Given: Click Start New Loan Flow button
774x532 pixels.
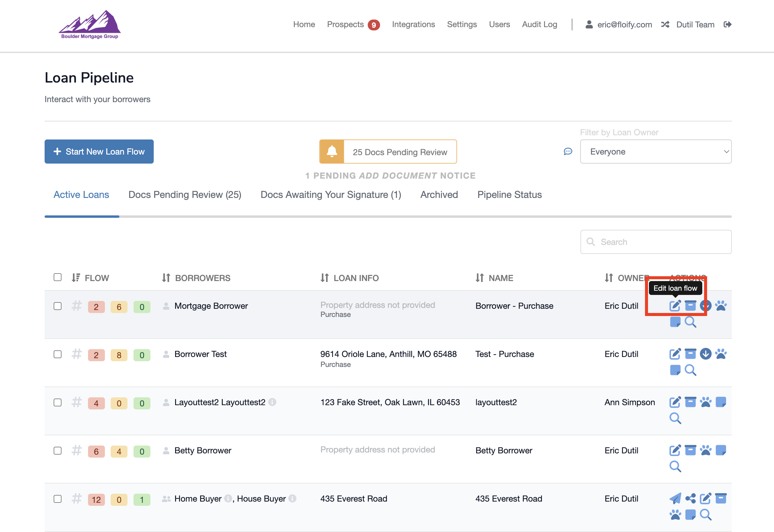Looking at the screenshot, I should [99, 152].
